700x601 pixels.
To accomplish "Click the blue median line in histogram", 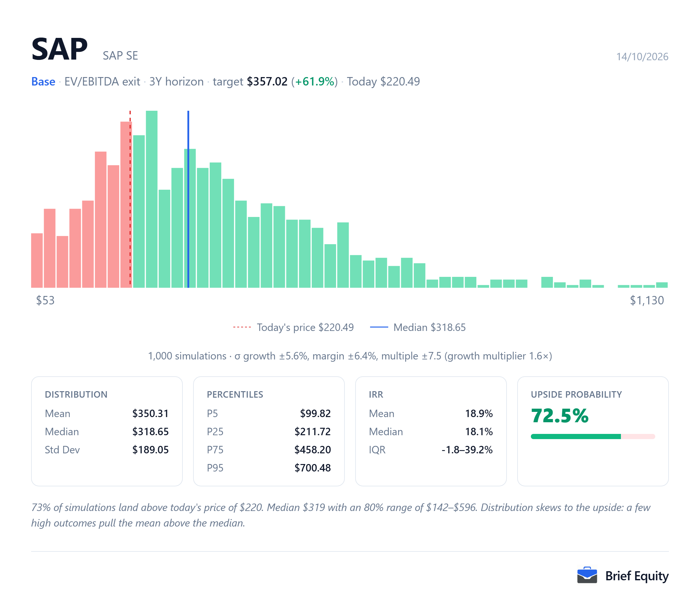I will click(188, 199).
